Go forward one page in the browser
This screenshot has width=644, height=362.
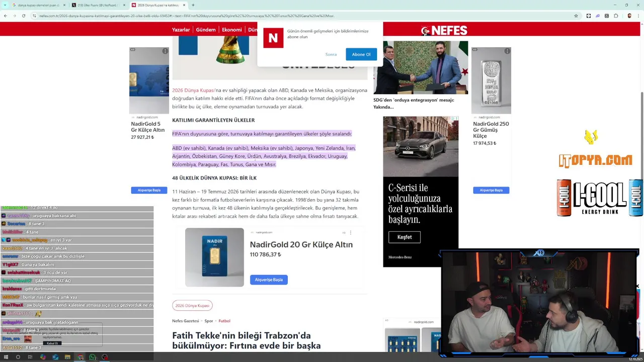pyautogui.click(x=14, y=16)
